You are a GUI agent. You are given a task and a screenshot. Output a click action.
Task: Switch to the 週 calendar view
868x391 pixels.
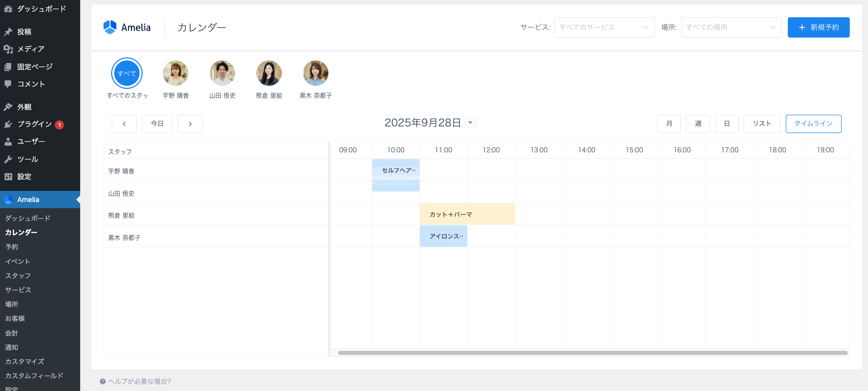698,124
